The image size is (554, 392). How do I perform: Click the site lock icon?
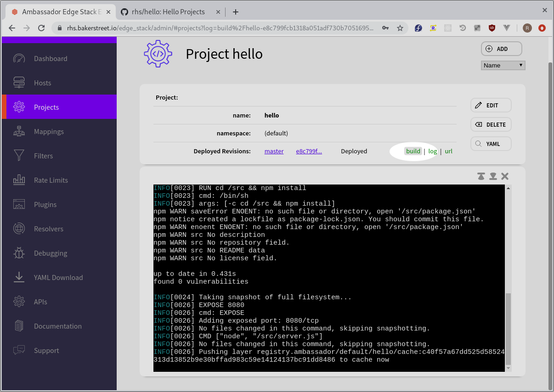(x=59, y=28)
